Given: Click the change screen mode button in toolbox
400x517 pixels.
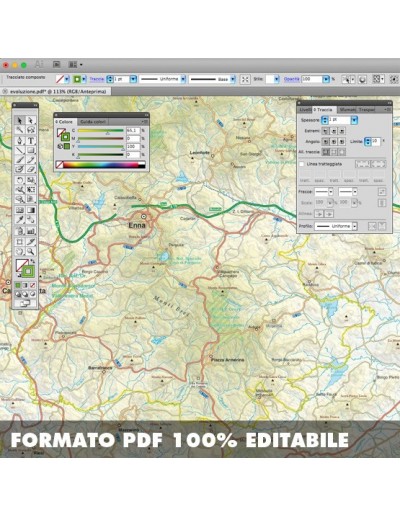Looking at the screenshot, I should click(x=25, y=303).
